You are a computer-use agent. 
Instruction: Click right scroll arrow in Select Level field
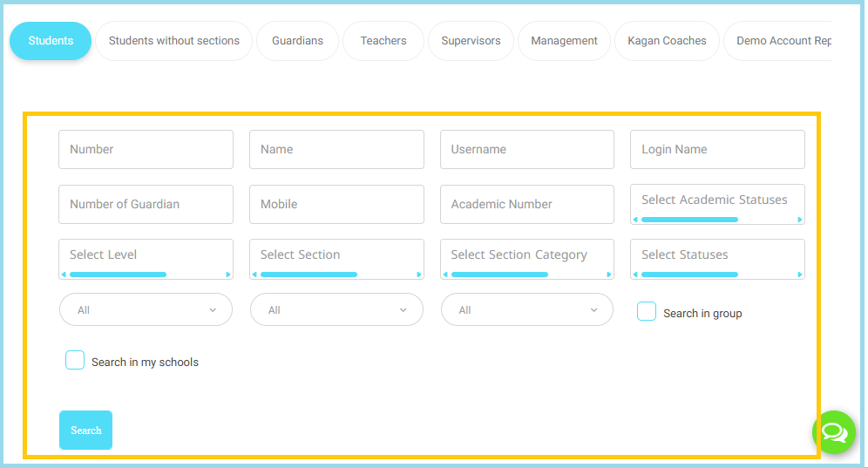coord(228,275)
